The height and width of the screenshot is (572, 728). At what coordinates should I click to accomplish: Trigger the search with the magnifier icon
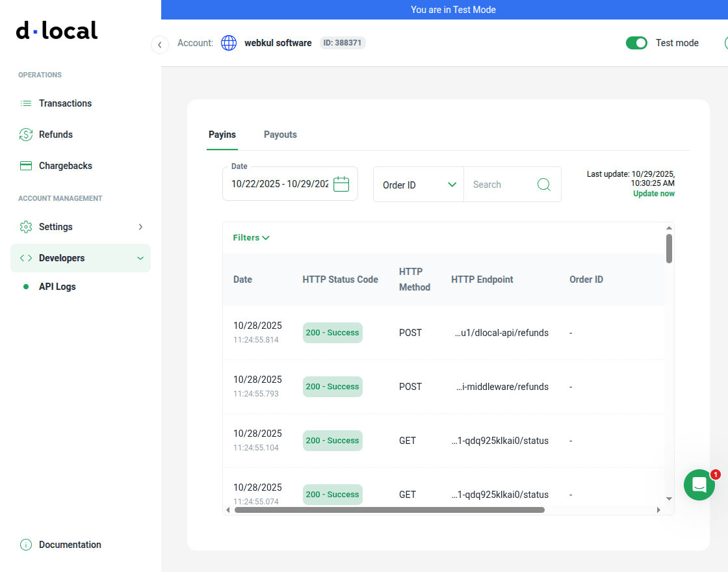tap(543, 184)
